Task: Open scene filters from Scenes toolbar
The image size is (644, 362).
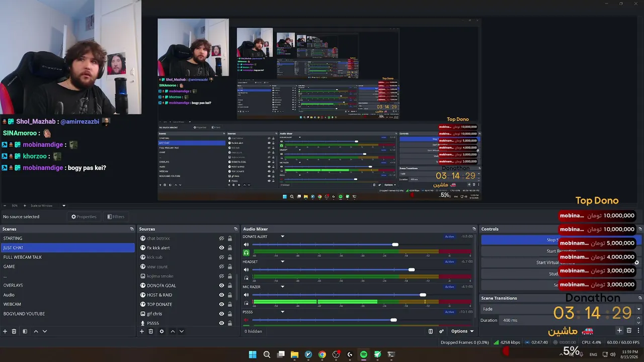Action: point(25,331)
